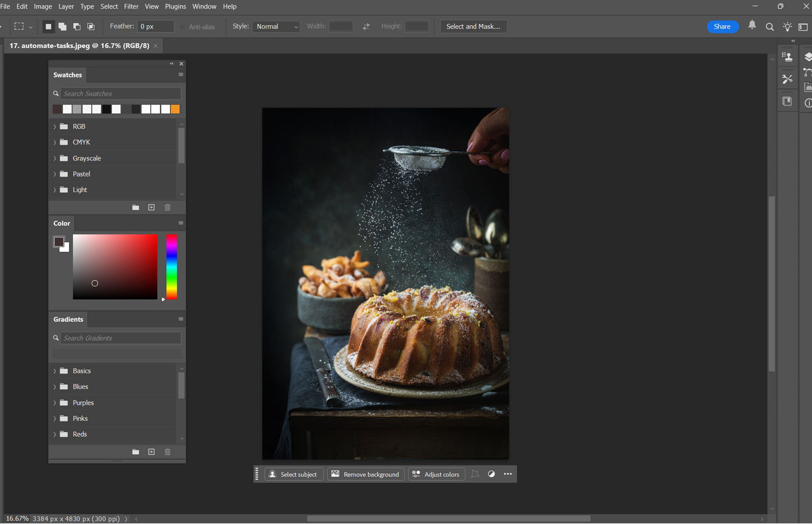Click the Add to selection icon
Image resolution: width=812 pixels, height=524 pixels.
click(x=62, y=26)
